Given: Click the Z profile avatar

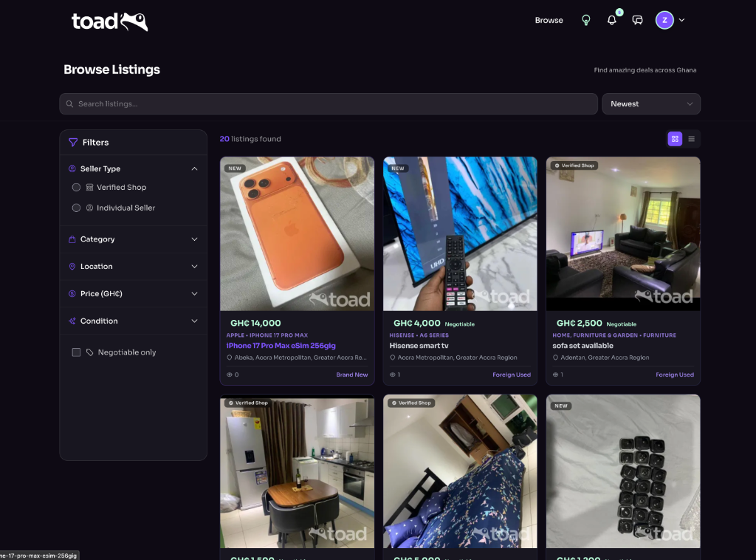Looking at the screenshot, I should coord(664,20).
